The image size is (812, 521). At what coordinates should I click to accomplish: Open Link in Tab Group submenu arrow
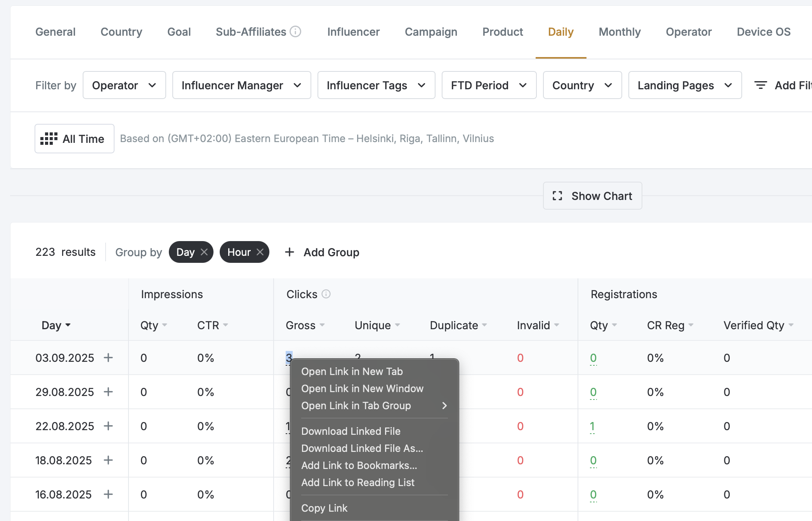point(444,406)
